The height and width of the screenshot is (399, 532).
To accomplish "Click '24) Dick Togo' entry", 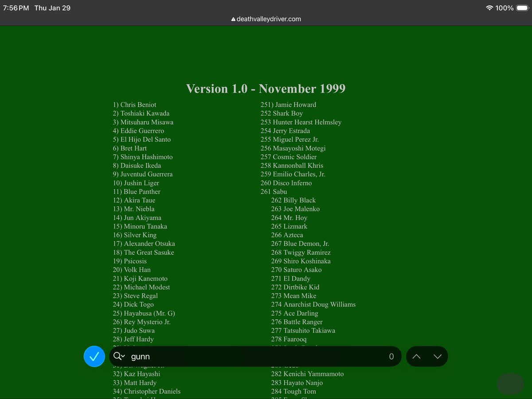I will pyautogui.click(x=133, y=305).
